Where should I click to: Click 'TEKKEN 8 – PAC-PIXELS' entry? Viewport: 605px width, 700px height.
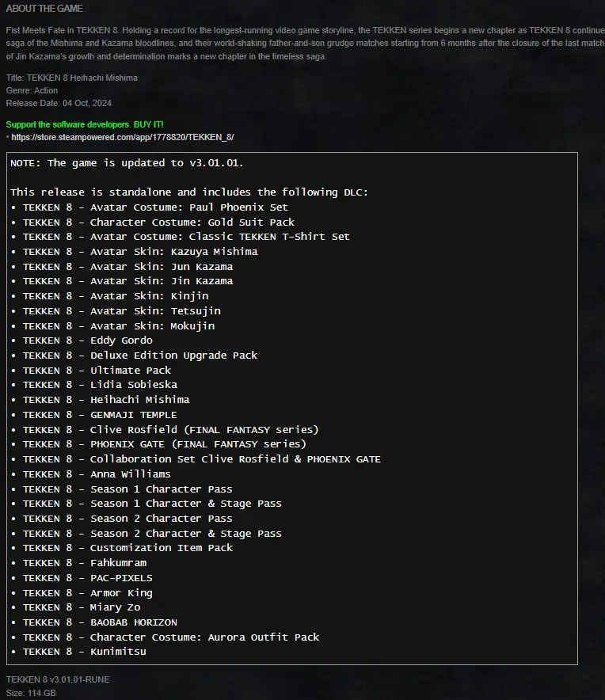click(x=88, y=578)
